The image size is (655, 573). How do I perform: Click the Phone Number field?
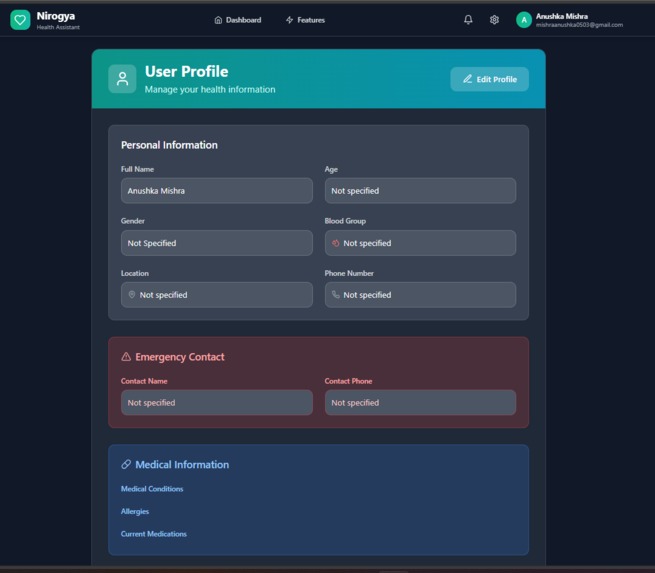click(420, 294)
